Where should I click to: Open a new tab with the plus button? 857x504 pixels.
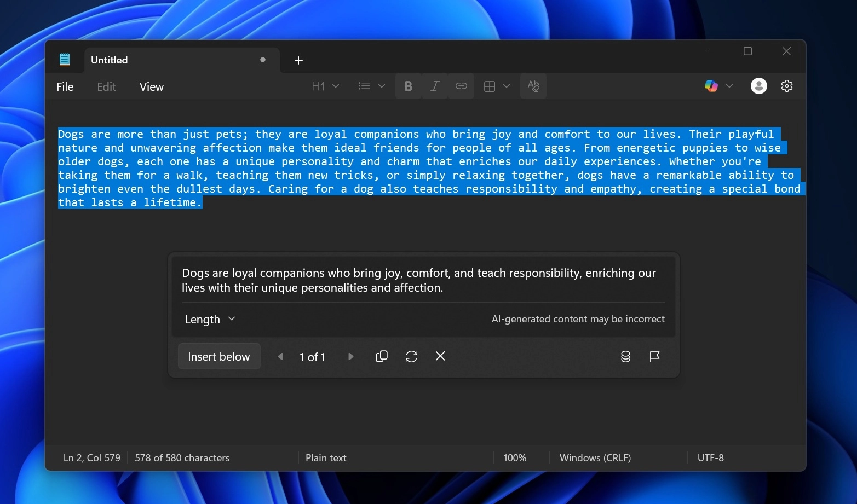(298, 60)
